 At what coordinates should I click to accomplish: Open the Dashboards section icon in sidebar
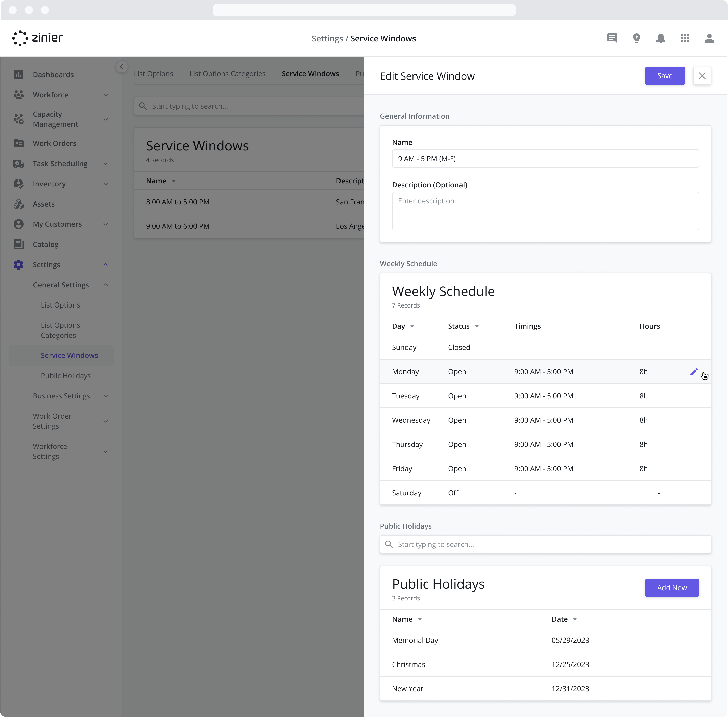click(19, 74)
